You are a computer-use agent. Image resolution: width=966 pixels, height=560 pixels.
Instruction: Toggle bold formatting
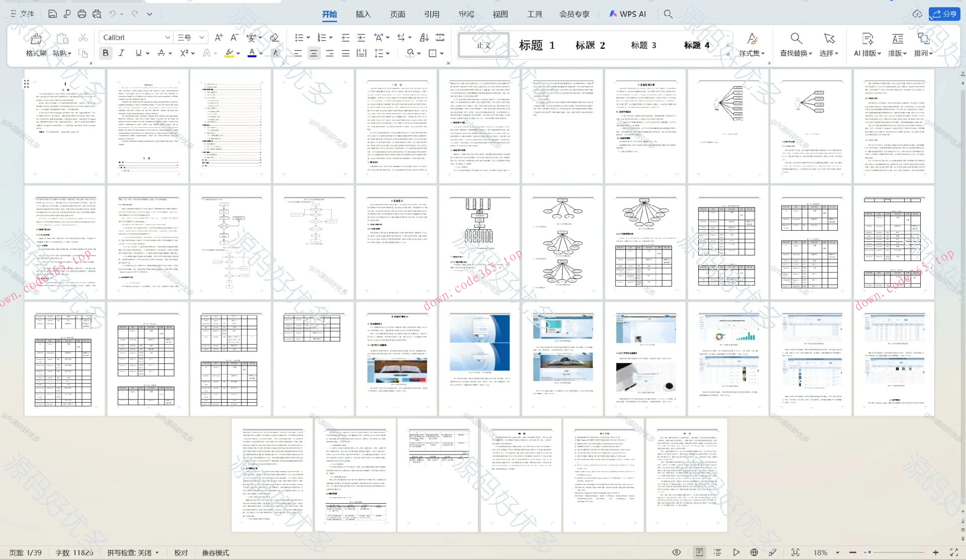(x=105, y=53)
